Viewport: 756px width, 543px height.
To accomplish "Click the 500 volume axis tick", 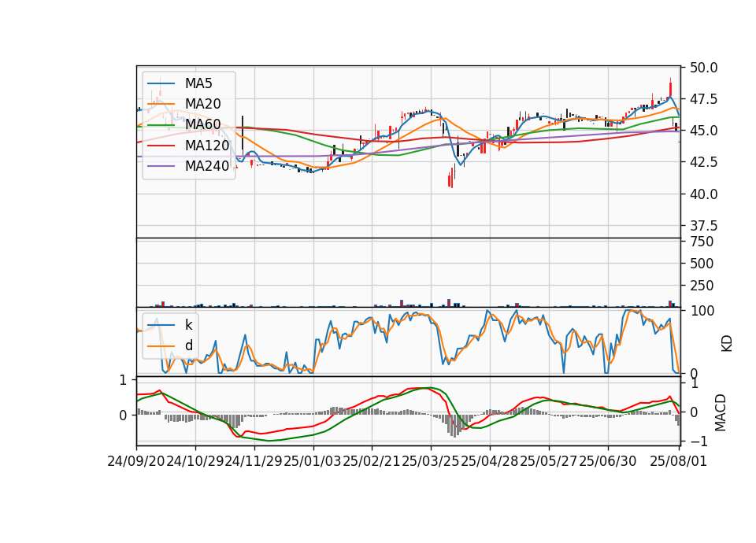I will (702, 264).
